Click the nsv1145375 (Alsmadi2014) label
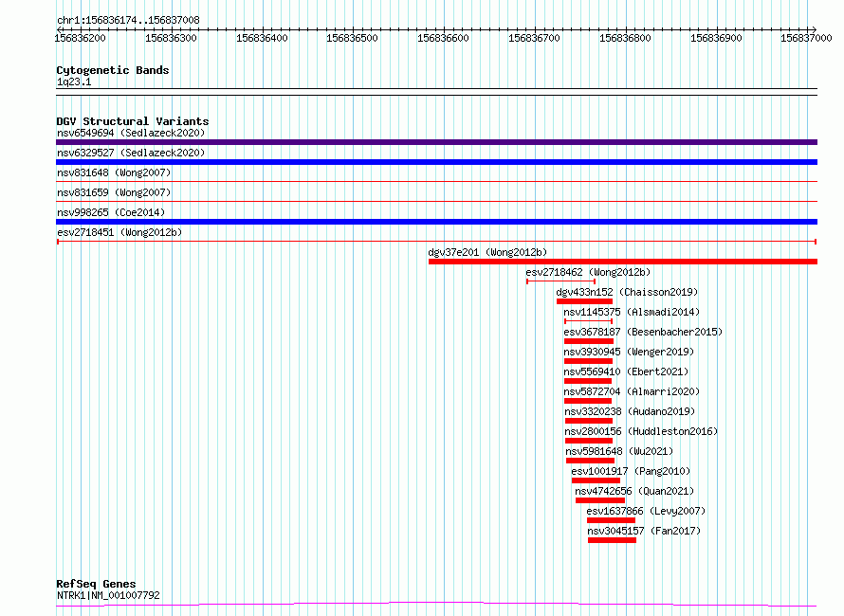Screen dimensions: 844x616 pos(632,312)
